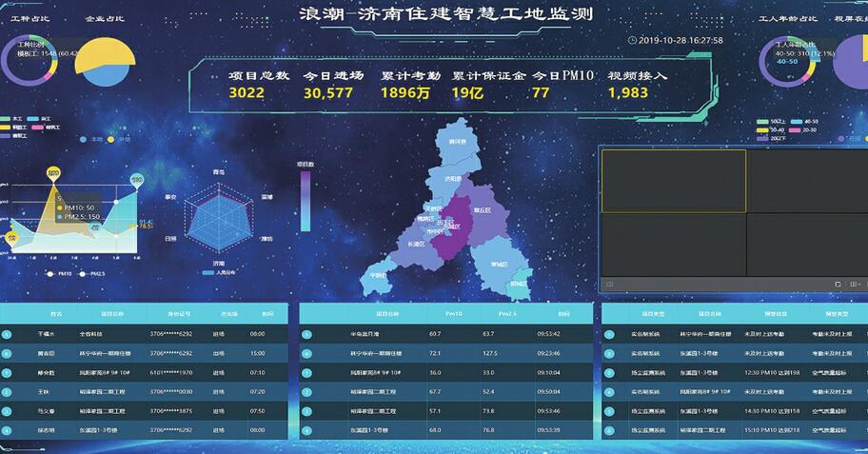Click the Pm2.5 value 127.5
Screen dimensions: 868x454
point(489,353)
